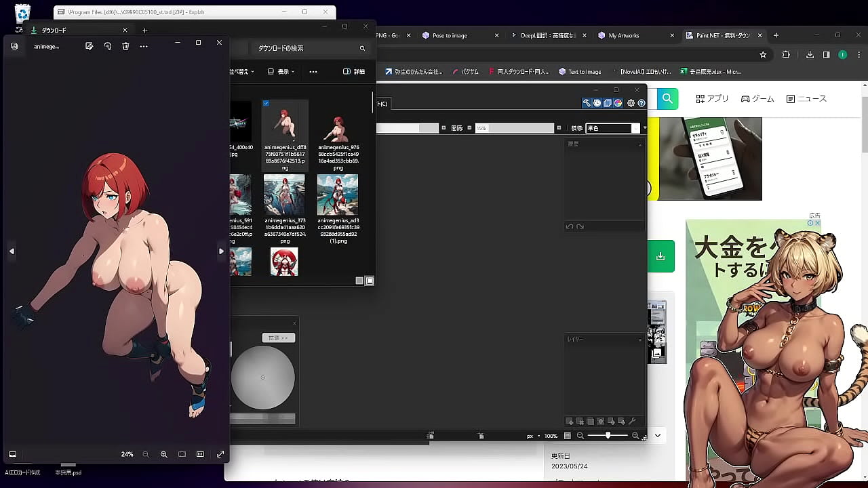The image size is (868, 488).
Task: Rotate the image in Photos viewer
Action: click(107, 46)
